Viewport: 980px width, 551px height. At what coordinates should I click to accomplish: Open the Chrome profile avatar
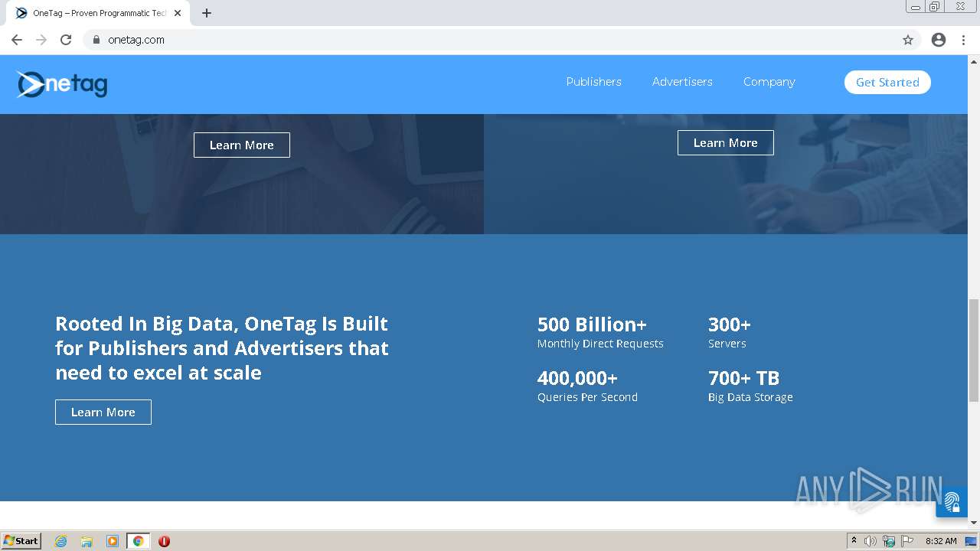[x=939, y=40]
